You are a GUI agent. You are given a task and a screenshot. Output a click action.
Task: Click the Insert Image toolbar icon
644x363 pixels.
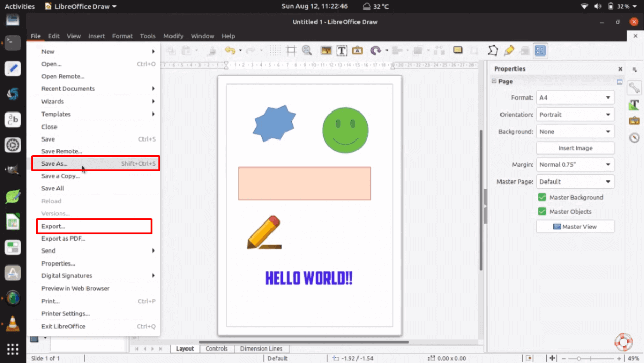(326, 50)
